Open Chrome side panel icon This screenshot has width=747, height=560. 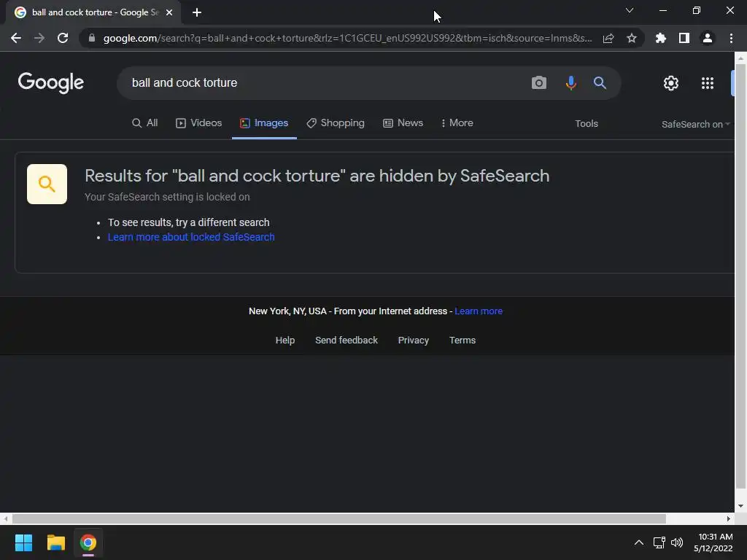coord(684,38)
